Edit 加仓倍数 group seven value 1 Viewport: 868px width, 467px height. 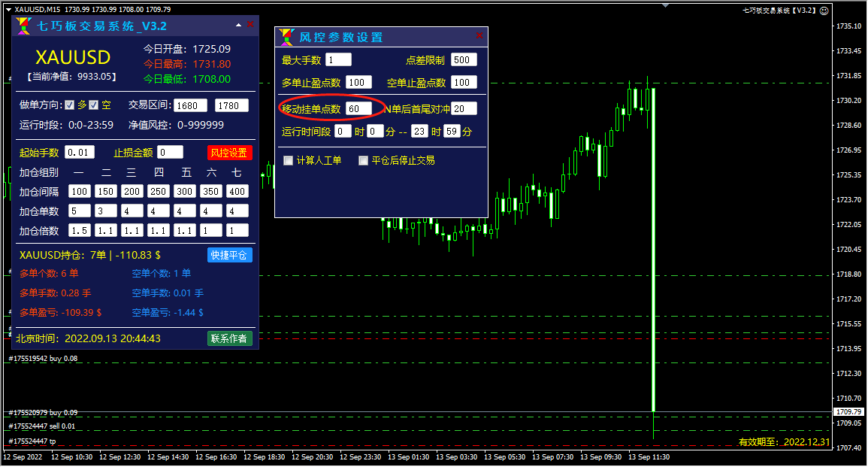237,230
